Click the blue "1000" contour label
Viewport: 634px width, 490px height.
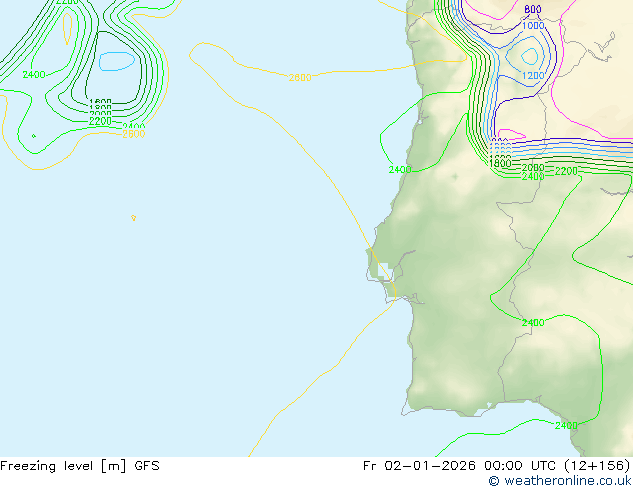[x=533, y=25]
